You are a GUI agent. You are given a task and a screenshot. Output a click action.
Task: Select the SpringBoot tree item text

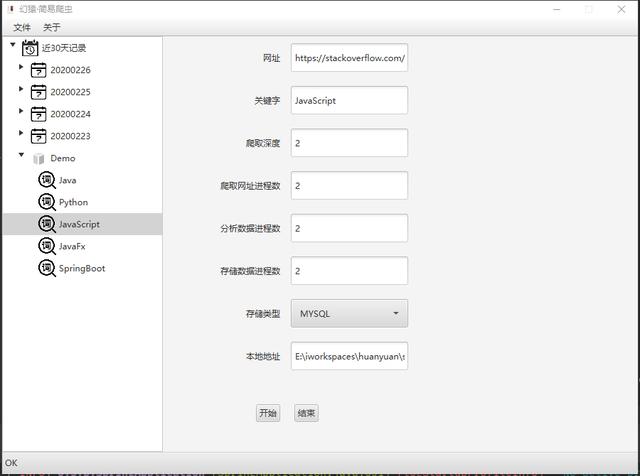(x=82, y=269)
